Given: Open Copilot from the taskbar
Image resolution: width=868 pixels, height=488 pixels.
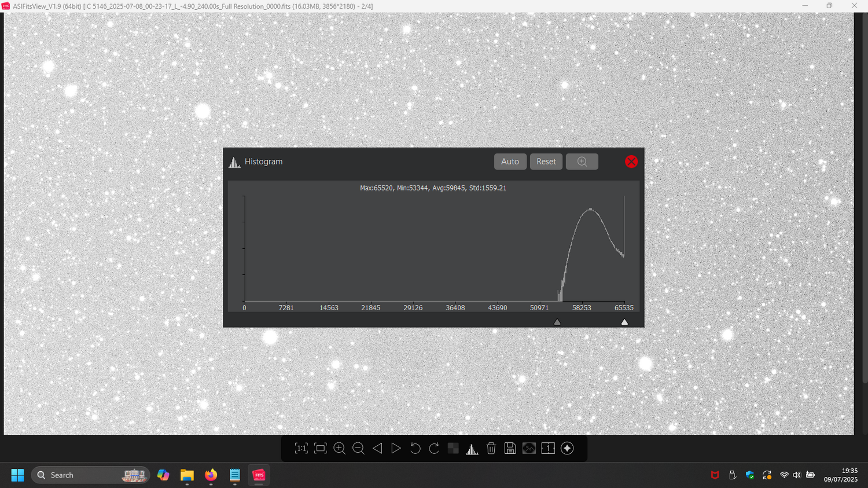Looking at the screenshot, I should (x=163, y=475).
